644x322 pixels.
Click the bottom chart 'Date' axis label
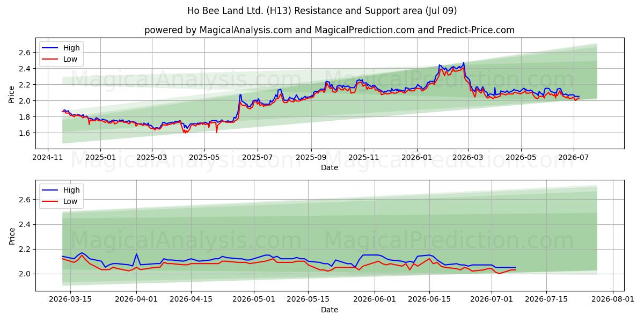pyautogui.click(x=330, y=310)
